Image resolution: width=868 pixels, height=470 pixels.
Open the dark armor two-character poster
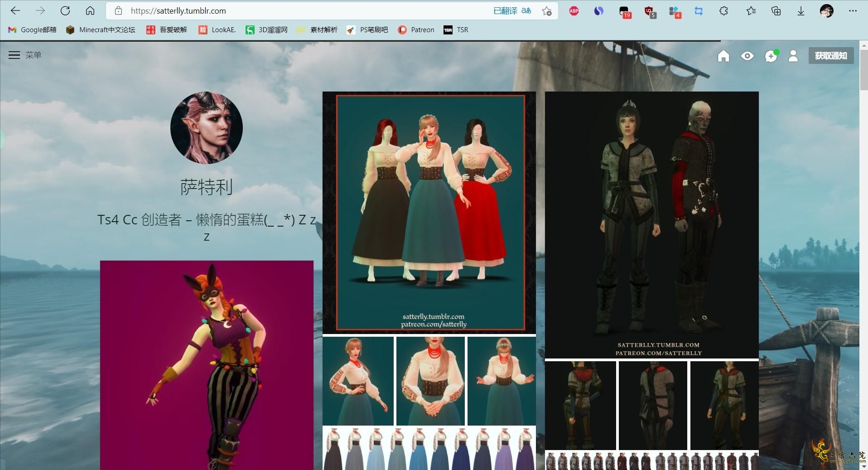[651, 225]
